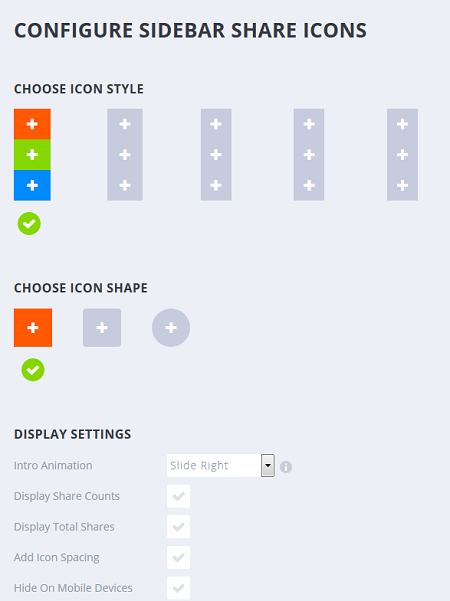The image size is (450, 601).
Task: Open the Slide Right animation dropdown
Action: (x=221, y=465)
